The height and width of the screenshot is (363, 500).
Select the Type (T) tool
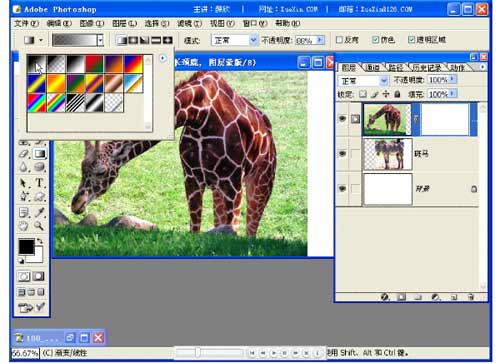coord(39,183)
